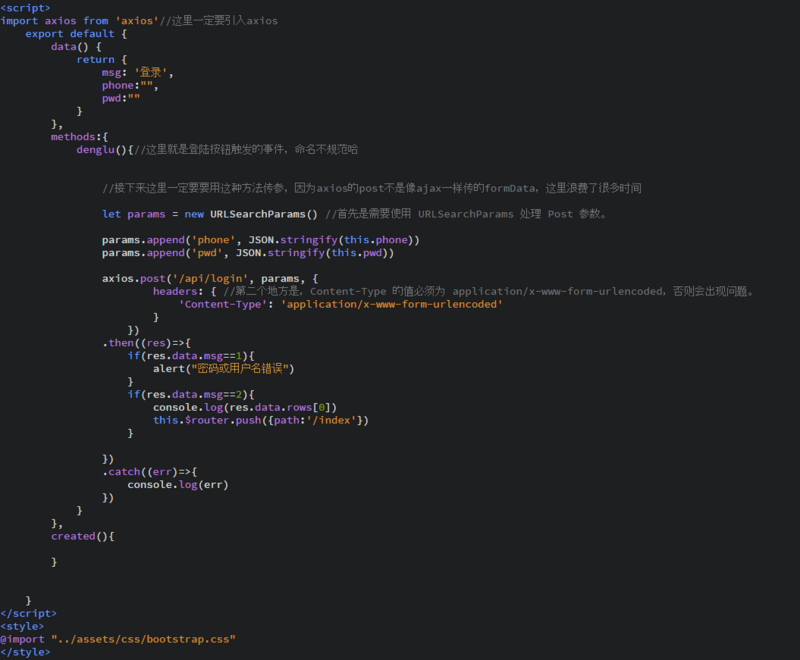Click "this.$router.push({path:'/index'})"
This screenshot has width=800, height=660.
[261, 420]
